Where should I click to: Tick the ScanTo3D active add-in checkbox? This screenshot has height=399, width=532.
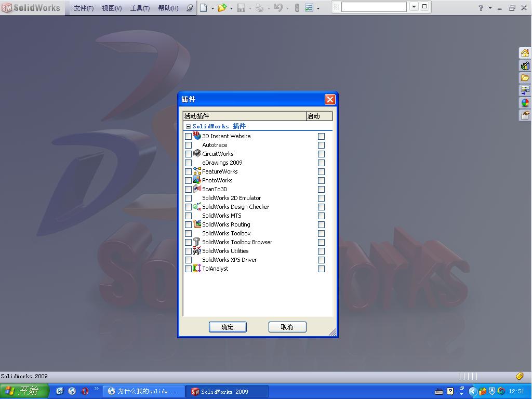[188, 189]
